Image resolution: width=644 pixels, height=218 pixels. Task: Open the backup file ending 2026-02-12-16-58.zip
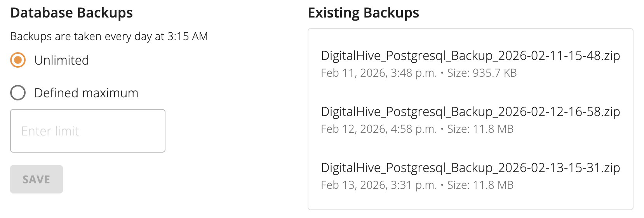(x=470, y=112)
